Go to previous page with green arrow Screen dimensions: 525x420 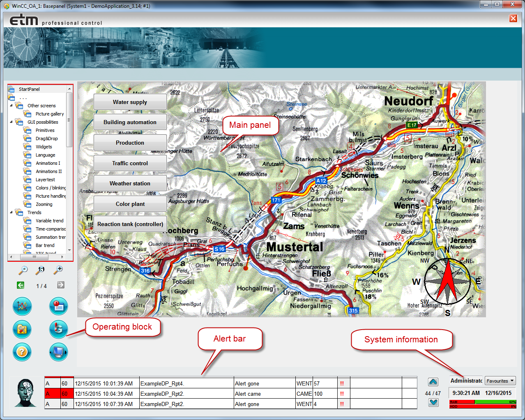pyautogui.click(x=21, y=285)
